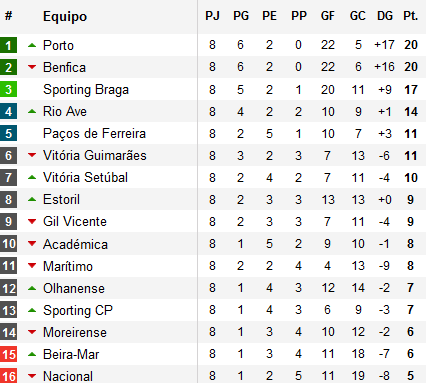Click the green up arrow beside Porto
Screen dimensions: 428x386
coord(32,45)
